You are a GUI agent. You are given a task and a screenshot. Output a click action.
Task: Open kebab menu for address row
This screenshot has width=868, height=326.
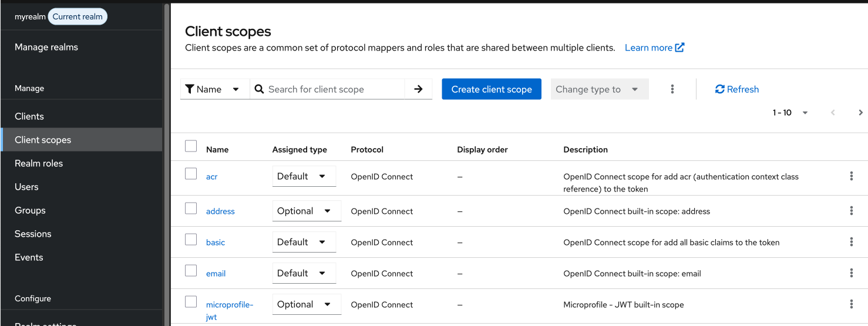[851, 211]
